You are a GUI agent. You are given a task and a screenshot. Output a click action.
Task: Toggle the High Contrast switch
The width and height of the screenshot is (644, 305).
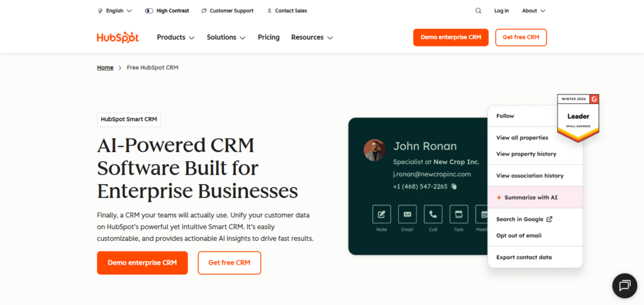click(149, 11)
